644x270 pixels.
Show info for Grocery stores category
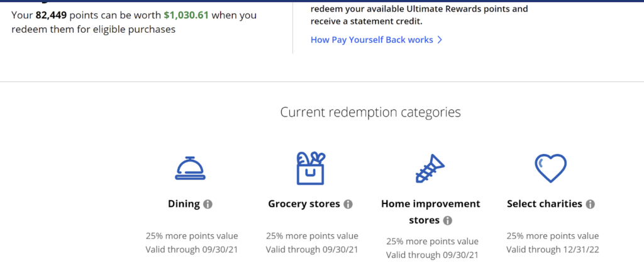tap(348, 204)
